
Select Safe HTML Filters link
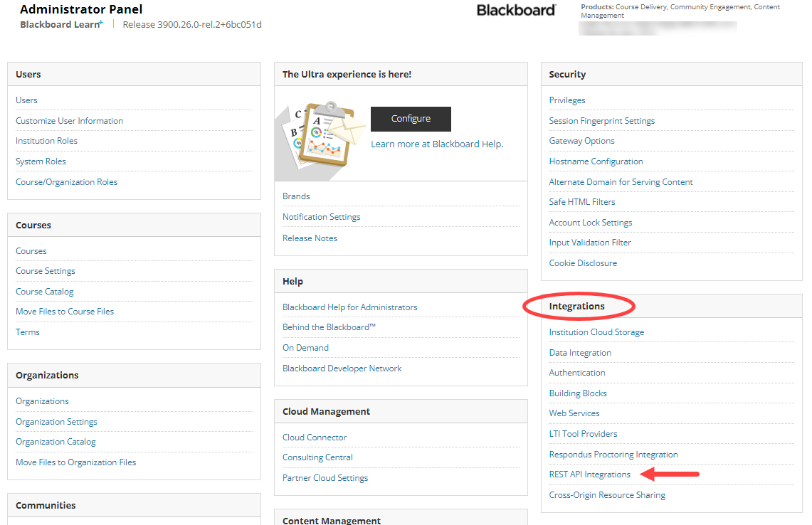pyautogui.click(x=581, y=202)
